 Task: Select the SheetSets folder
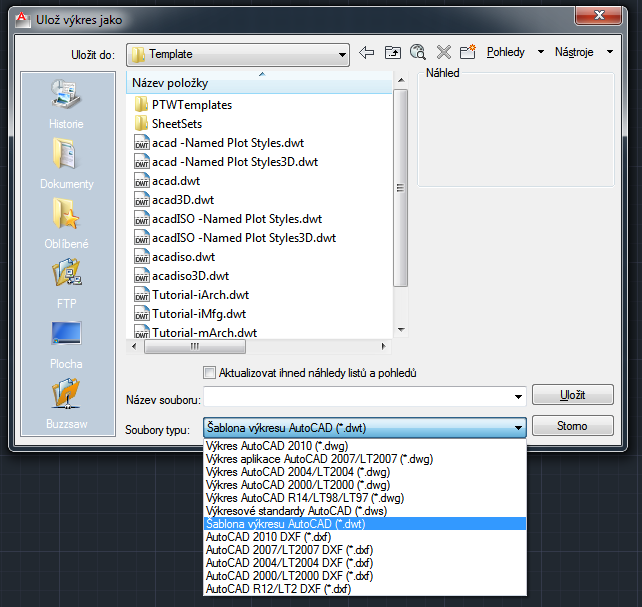(x=168, y=124)
